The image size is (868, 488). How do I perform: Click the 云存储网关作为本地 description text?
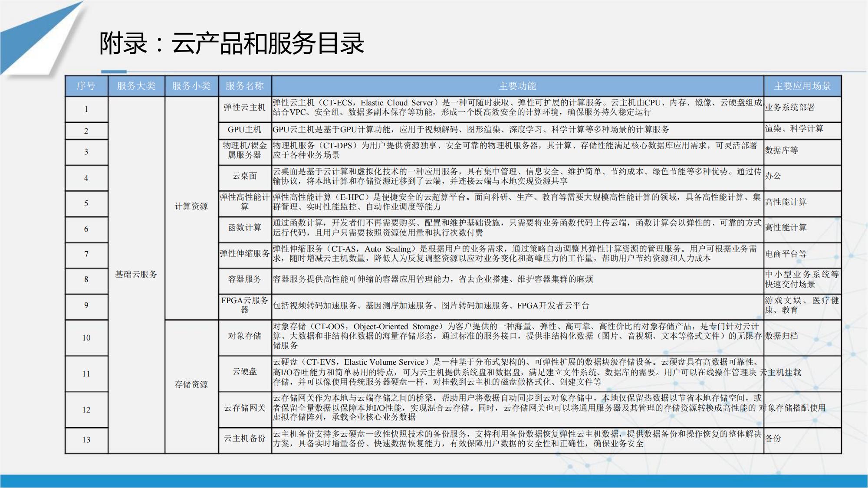pos(517,408)
